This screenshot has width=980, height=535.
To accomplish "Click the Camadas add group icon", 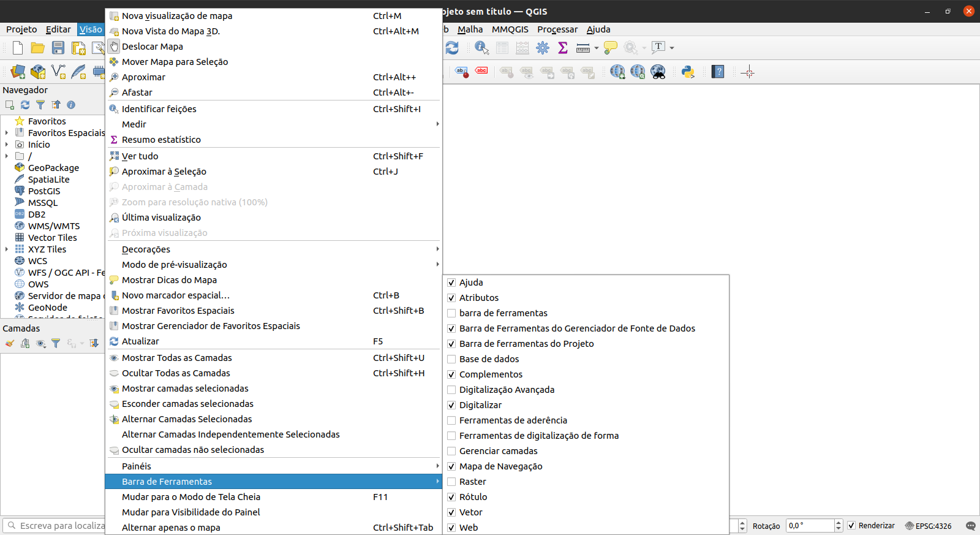I will (25, 343).
